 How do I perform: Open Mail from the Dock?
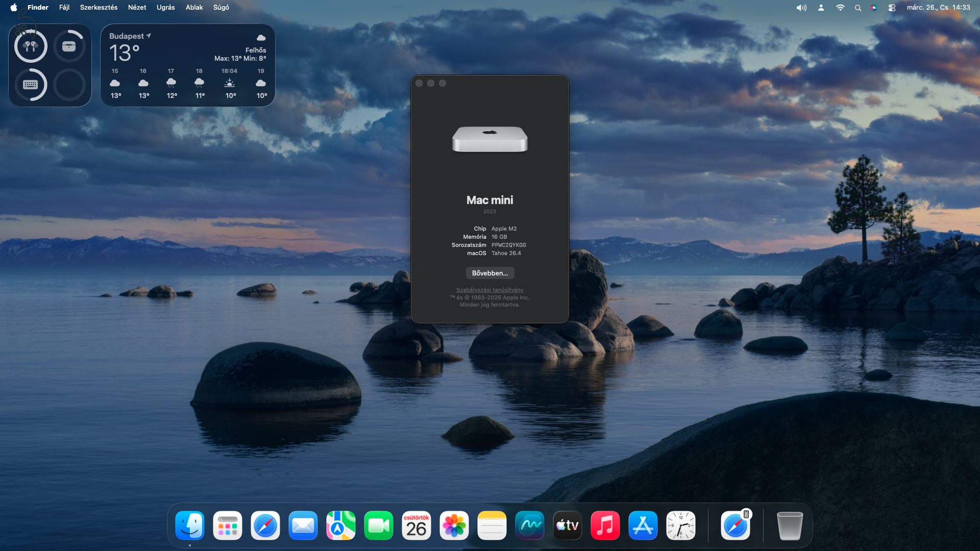(x=303, y=525)
